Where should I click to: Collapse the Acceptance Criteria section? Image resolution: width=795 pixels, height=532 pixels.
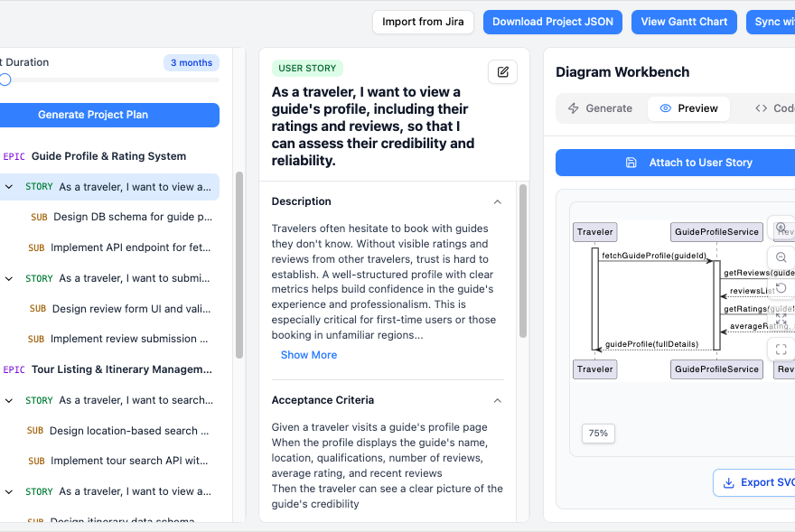tap(496, 400)
